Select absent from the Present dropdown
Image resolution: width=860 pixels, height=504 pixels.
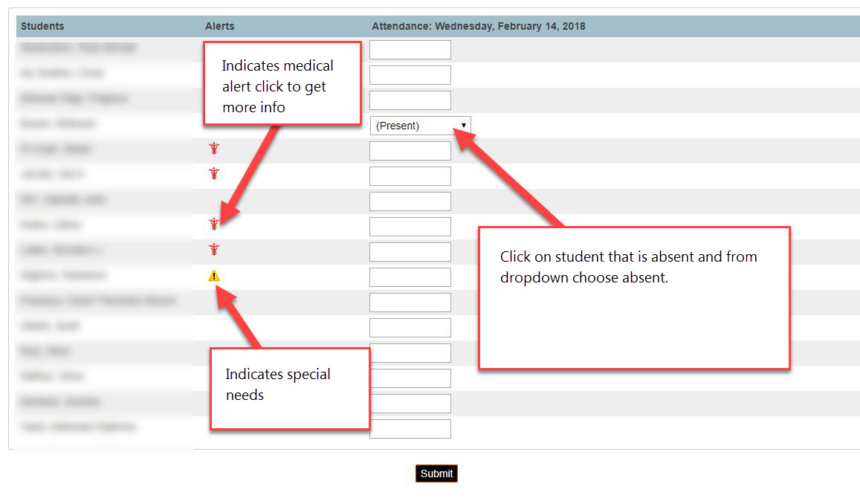(420, 125)
